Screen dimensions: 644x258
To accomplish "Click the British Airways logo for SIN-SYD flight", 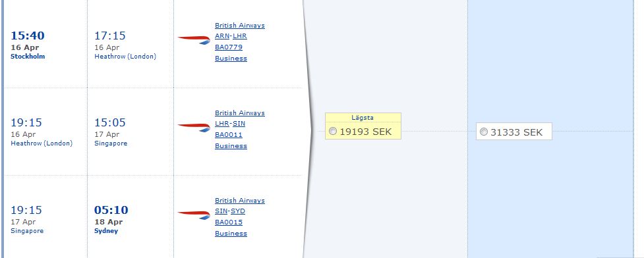I will (194, 215).
